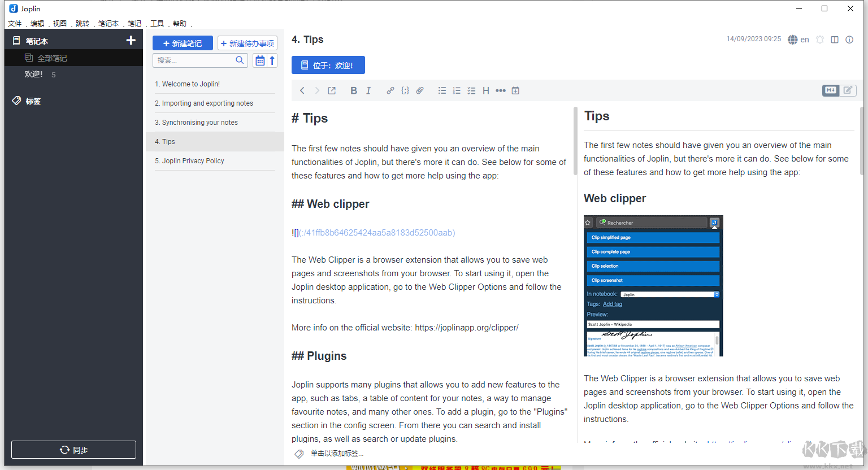Open note '5. Joplin Privacy Policy'
The image size is (868, 470).
tap(215, 161)
